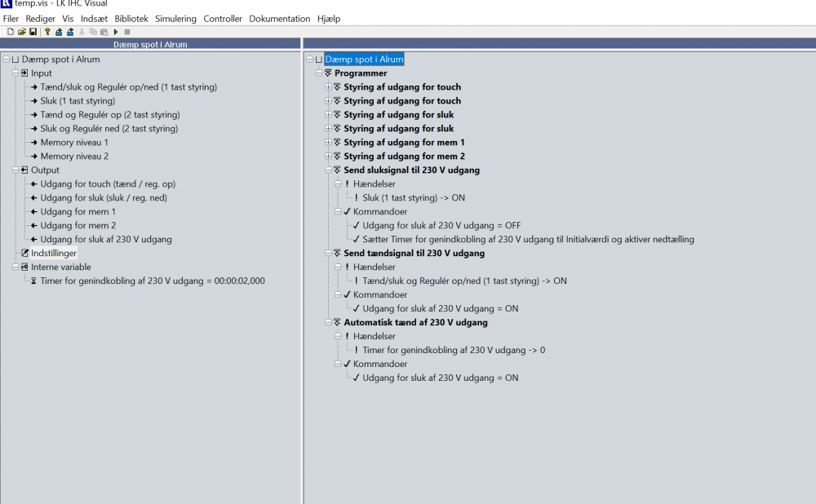Collapse the Send sluksignal til 230 V udgang program
The height and width of the screenshot is (504, 816).
coord(328,170)
